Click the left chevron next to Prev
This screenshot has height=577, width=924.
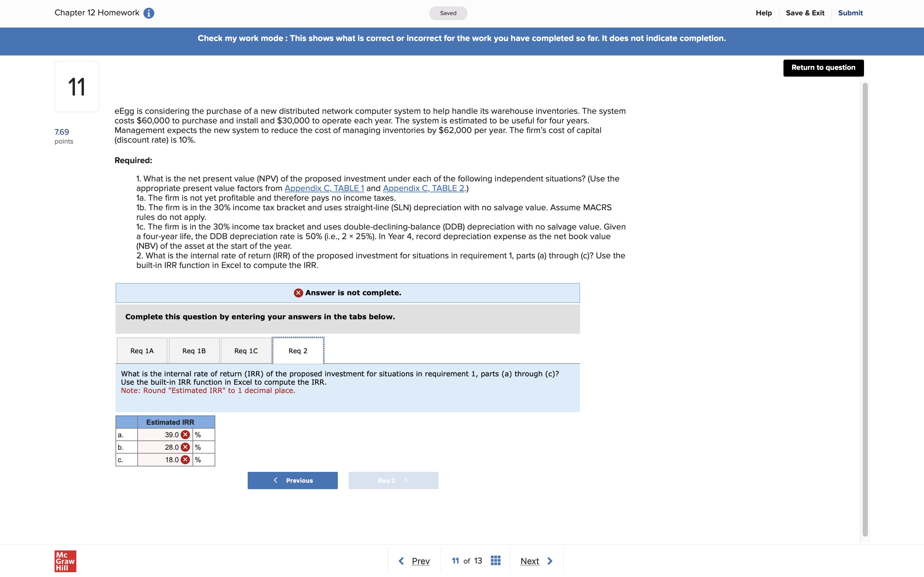(401, 561)
